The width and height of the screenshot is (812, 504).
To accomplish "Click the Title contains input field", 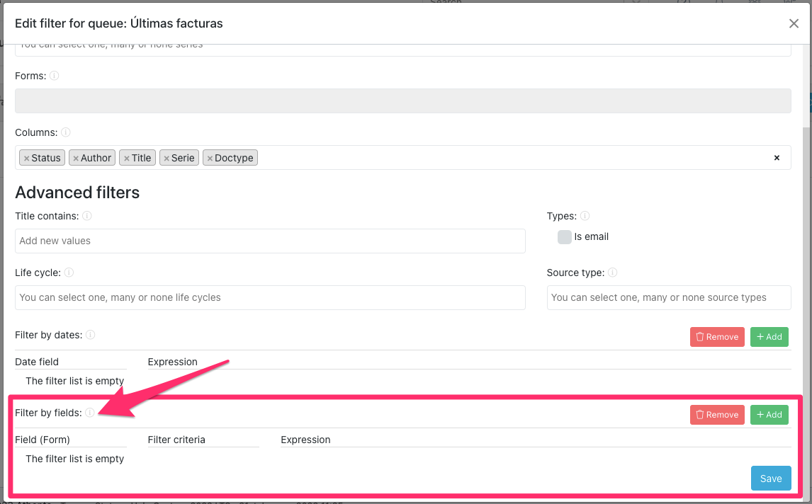I will click(x=270, y=241).
